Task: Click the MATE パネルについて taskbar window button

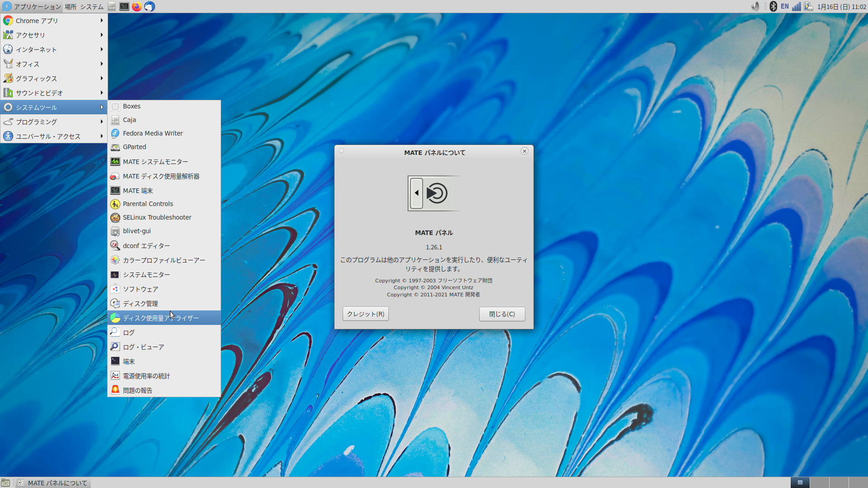Action: (53, 483)
